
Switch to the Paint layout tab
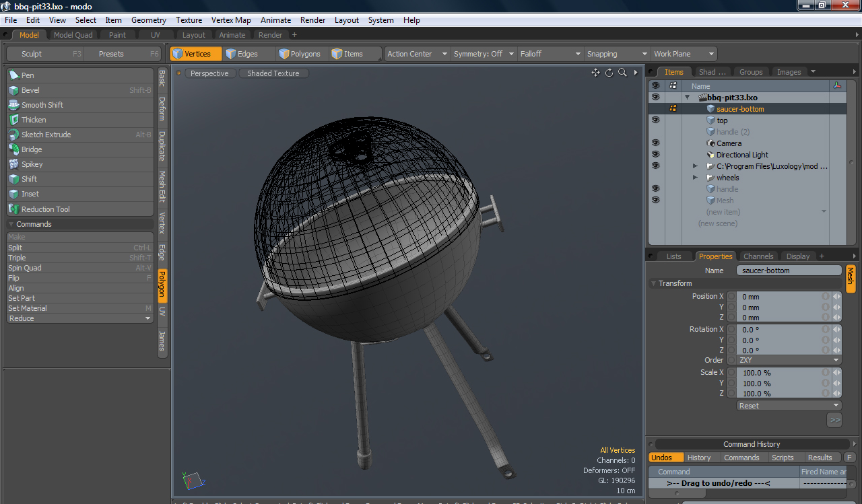[117, 35]
